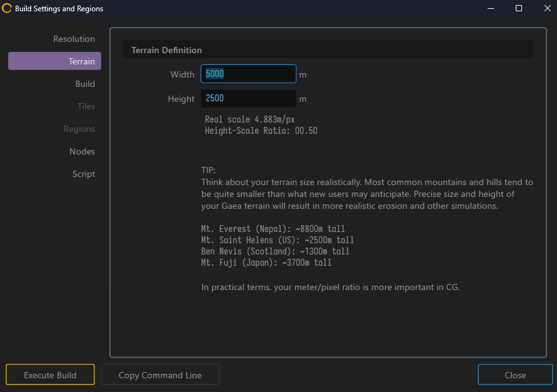Image resolution: width=557 pixels, height=392 pixels.
Task: Click the Mt. Saint Helens (US) line
Action: pos(278,240)
